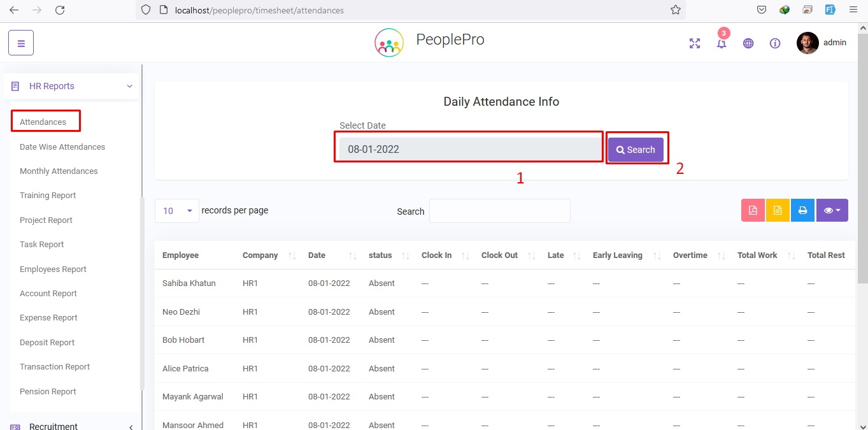Click the info circle icon

tap(775, 43)
